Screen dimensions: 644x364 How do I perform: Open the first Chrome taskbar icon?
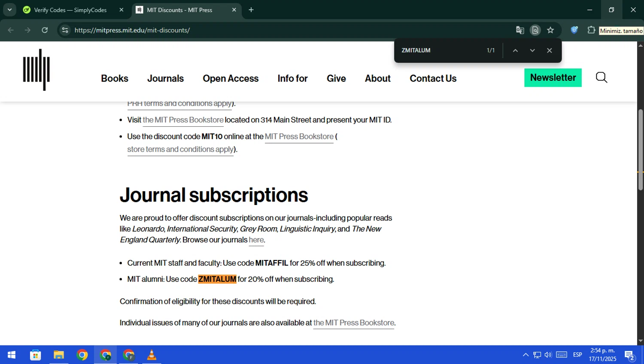tap(82, 355)
